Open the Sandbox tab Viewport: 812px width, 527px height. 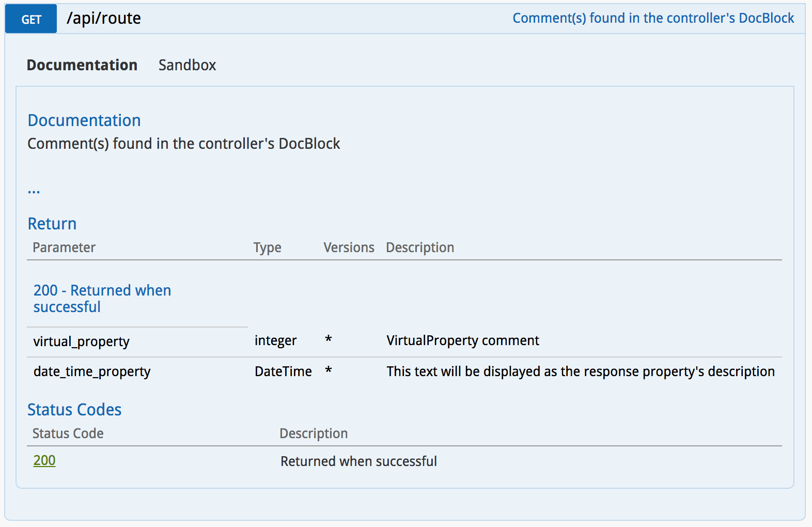click(187, 65)
